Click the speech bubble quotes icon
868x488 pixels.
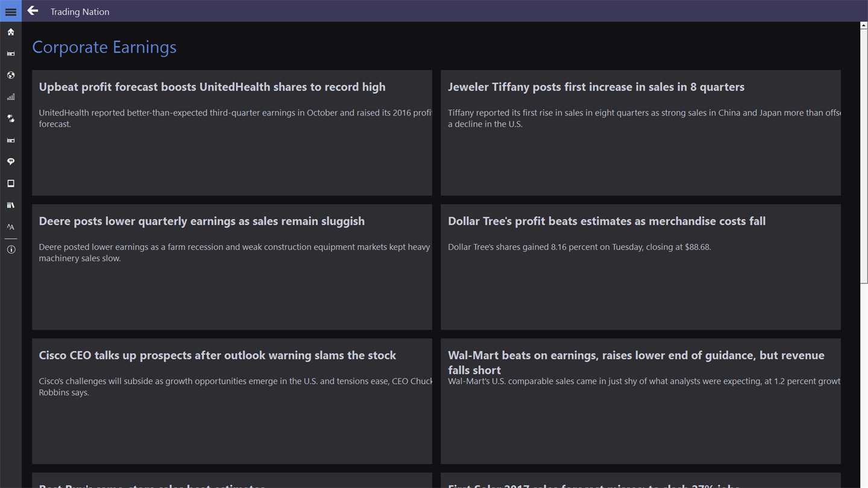coord(11,161)
